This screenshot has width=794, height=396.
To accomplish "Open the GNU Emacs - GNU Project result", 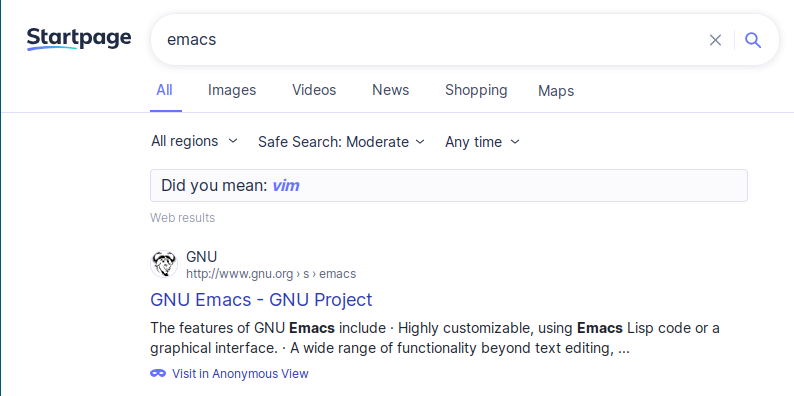I will [261, 300].
